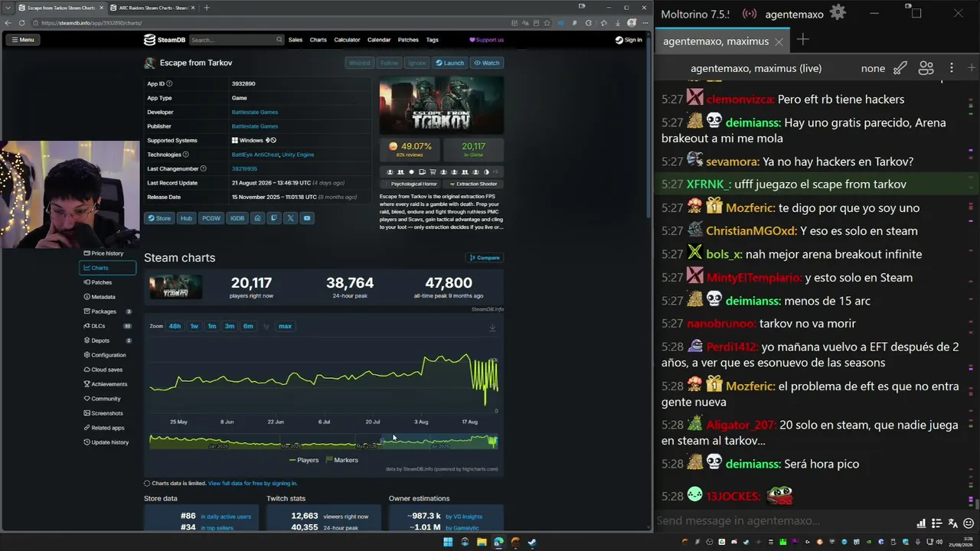Click the Compare charts button
This screenshot has height=551, width=980.
(485, 258)
